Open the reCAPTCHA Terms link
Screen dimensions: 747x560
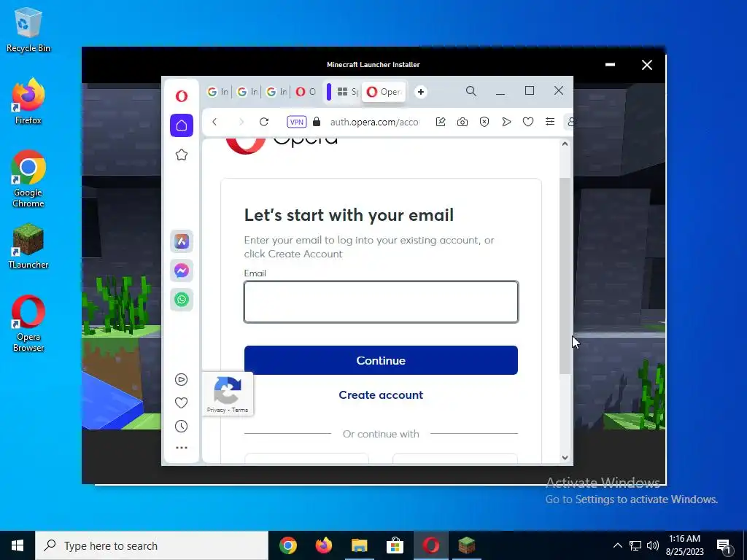(x=240, y=410)
